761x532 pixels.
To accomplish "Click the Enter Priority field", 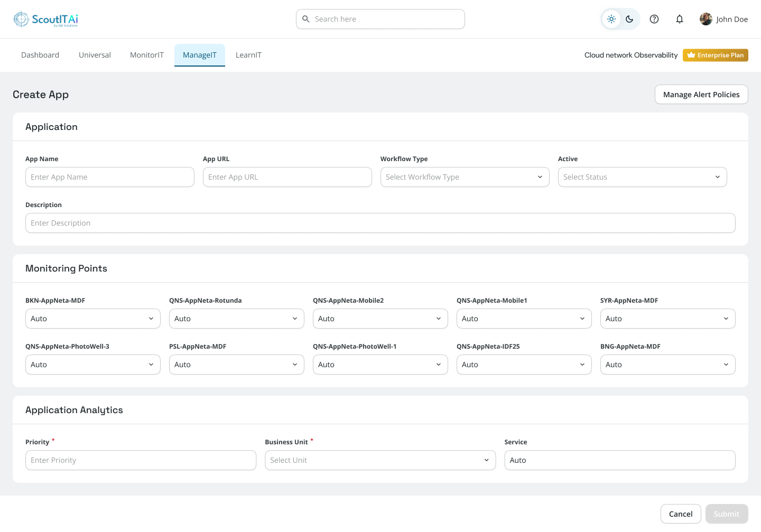I will tap(141, 460).
